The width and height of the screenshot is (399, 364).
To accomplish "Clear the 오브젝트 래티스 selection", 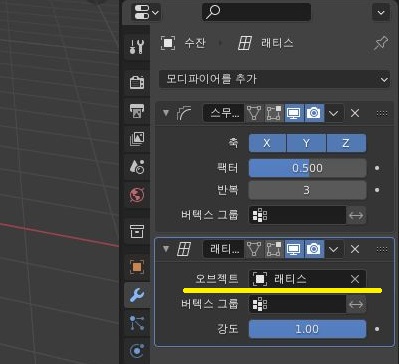I will point(355,279).
